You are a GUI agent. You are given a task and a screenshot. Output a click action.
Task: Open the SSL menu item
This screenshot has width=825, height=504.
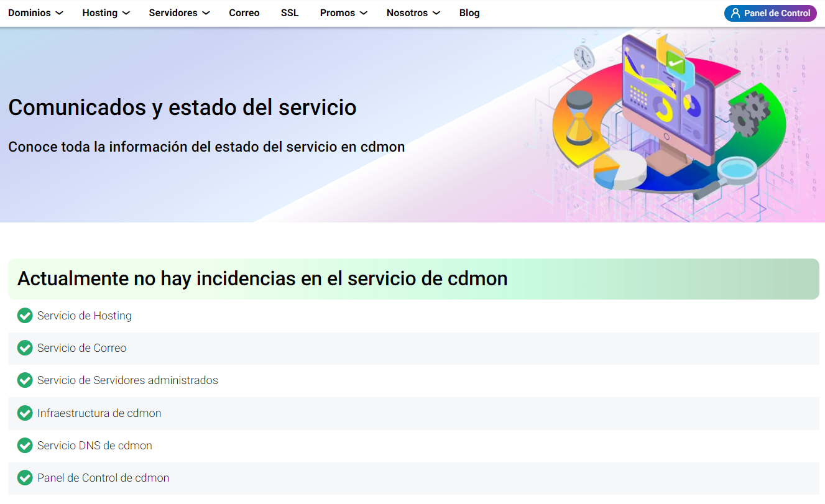(x=290, y=13)
